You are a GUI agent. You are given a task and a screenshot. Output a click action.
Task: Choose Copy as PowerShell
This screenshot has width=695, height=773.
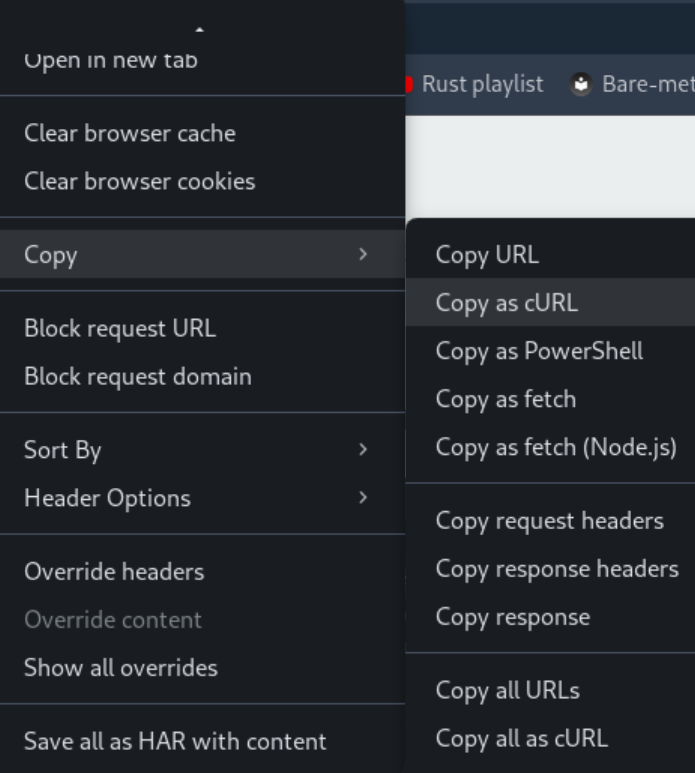pos(539,351)
